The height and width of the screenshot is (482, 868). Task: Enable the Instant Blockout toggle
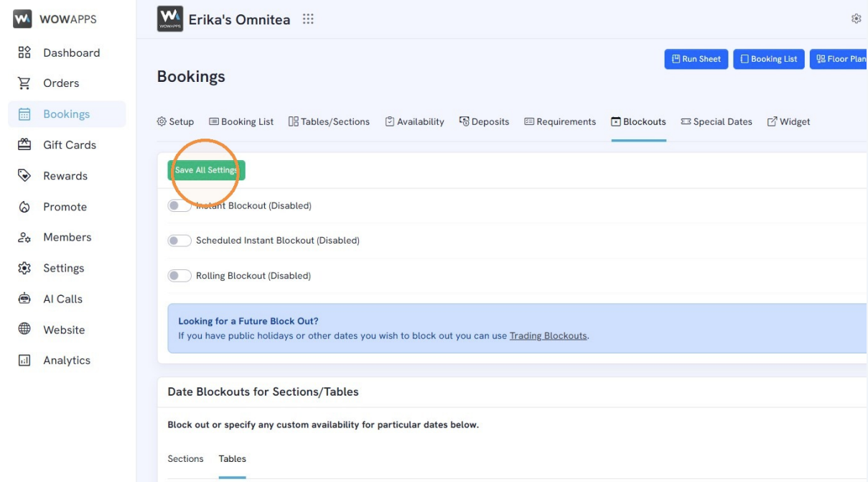coord(179,205)
